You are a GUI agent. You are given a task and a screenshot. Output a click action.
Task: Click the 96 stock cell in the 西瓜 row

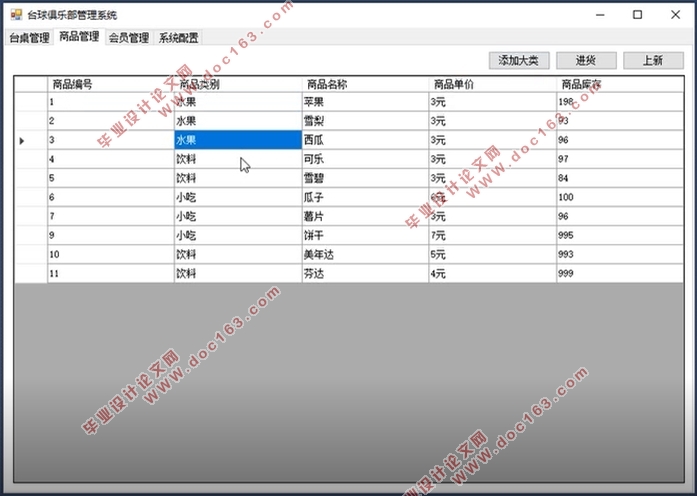(620, 140)
